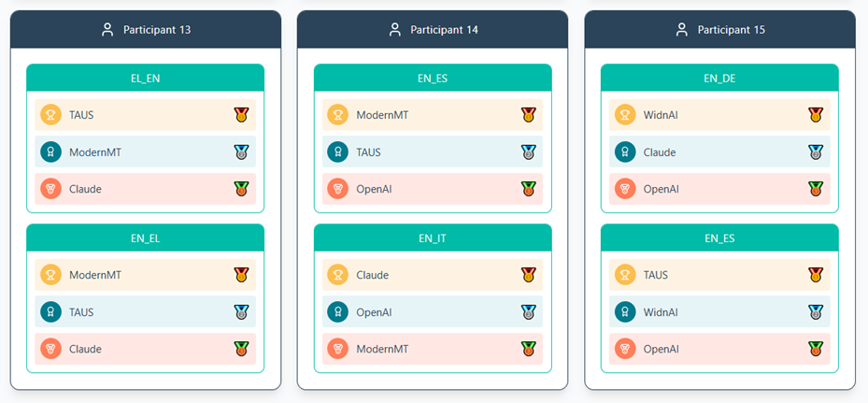Select the EL_EN language pair header
Image resolution: width=868 pixels, height=403 pixels.
click(x=145, y=79)
